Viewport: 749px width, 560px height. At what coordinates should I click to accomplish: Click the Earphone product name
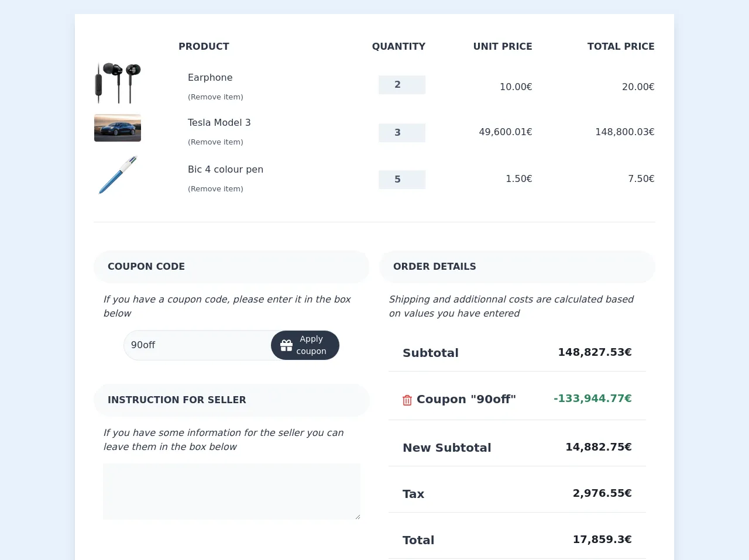(210, 78)
